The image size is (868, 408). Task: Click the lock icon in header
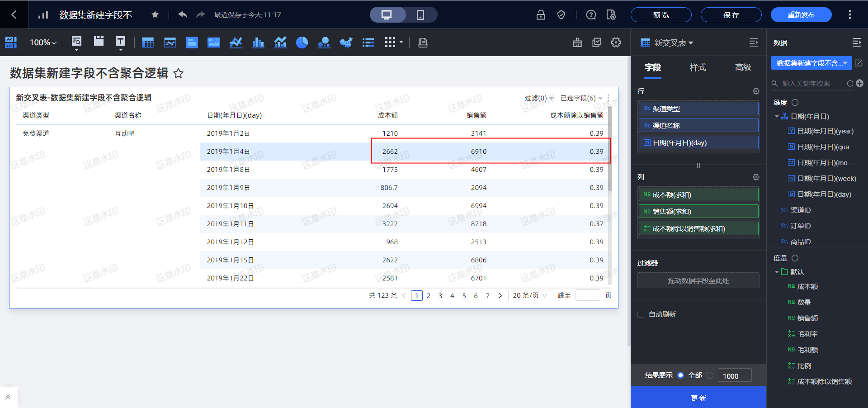(541, 15)
